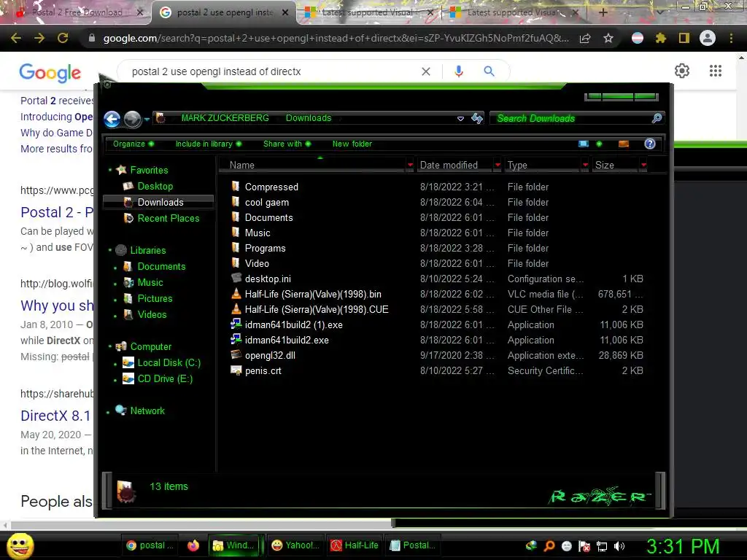Screen dimensions: 747x560
Task: Switch to Postal 2 Free Download tab
Action: (x=76, y=12)
